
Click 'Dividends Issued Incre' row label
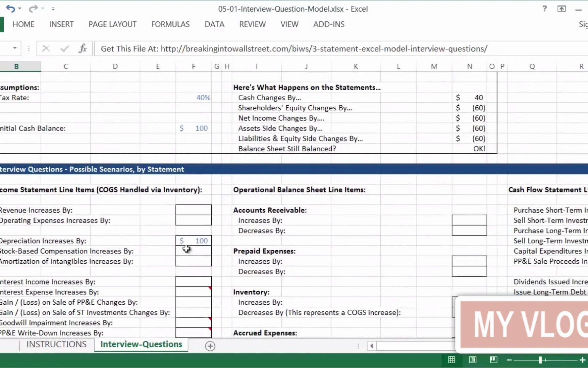[x=551, y=282]
